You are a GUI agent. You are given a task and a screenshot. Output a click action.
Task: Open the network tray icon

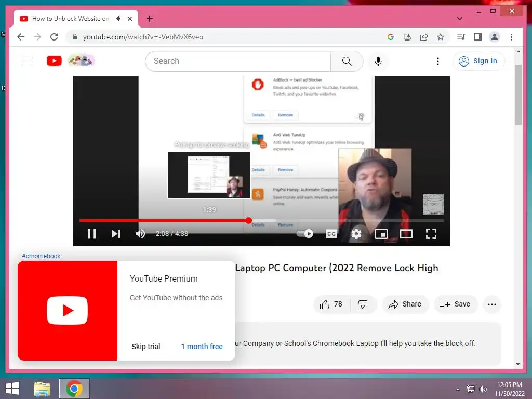point(471,389)
